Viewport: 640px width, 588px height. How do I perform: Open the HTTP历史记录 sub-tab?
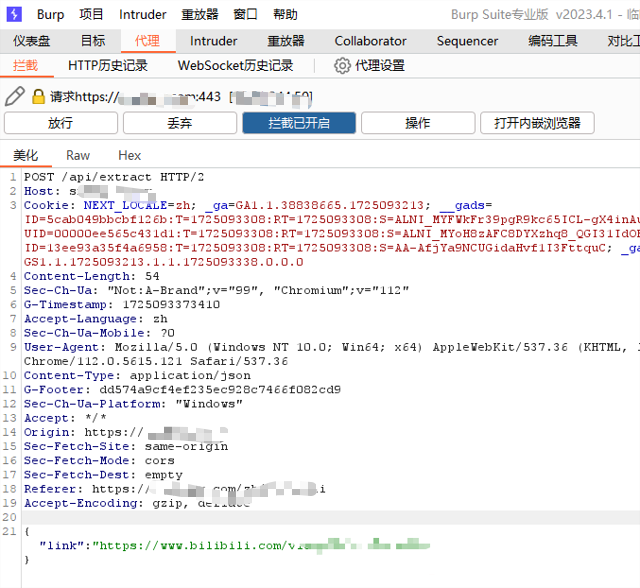[x=107, y=65]
